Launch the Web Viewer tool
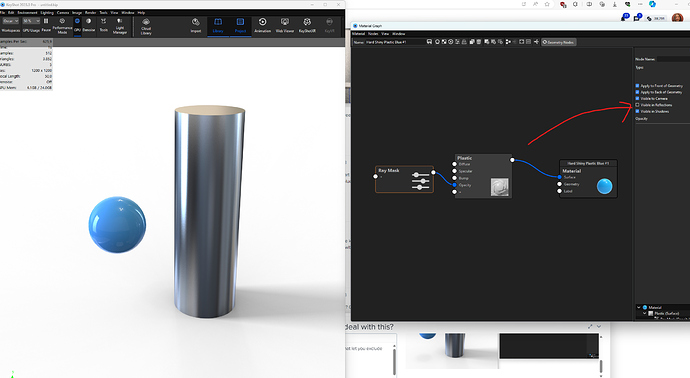This screenshot has height=378, width=690. point(285,26)
